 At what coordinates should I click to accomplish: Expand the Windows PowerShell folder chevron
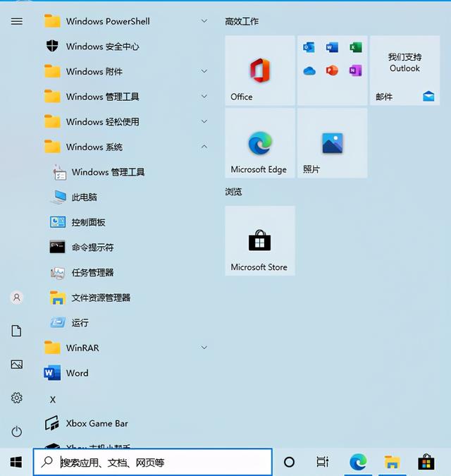click(204, 21)
